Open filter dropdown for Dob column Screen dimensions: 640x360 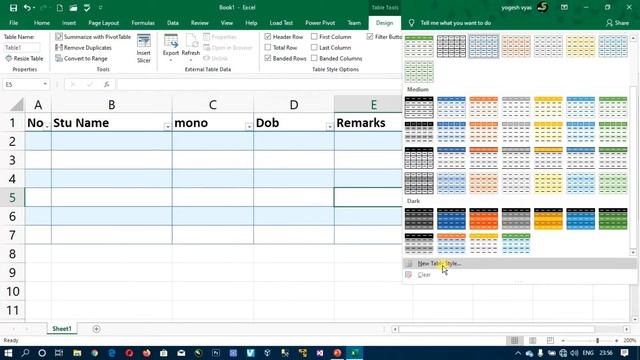(329, 127)
